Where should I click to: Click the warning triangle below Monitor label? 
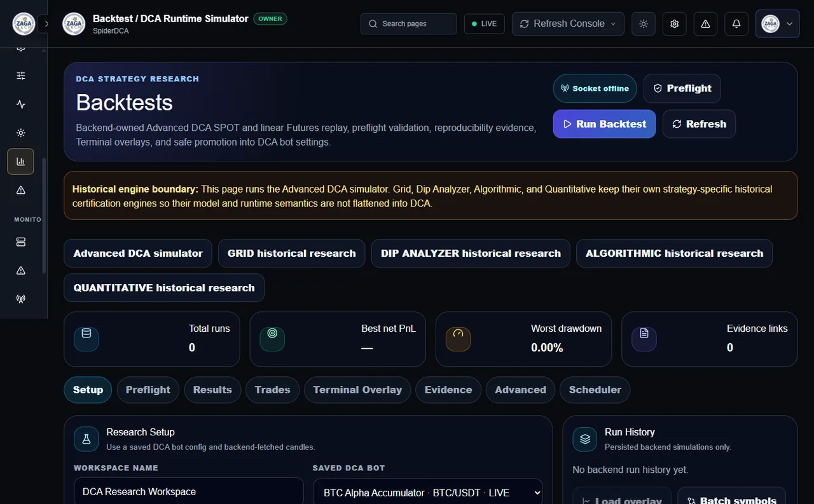[x=21, y=271]
